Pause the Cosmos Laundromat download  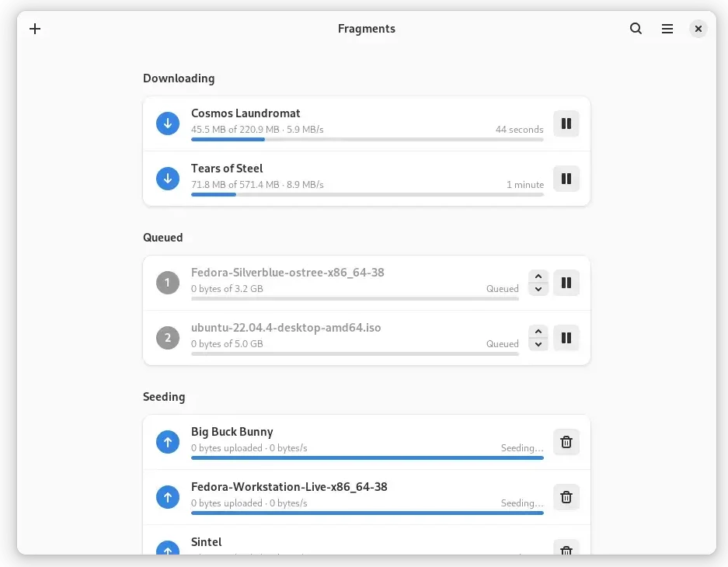566,123
